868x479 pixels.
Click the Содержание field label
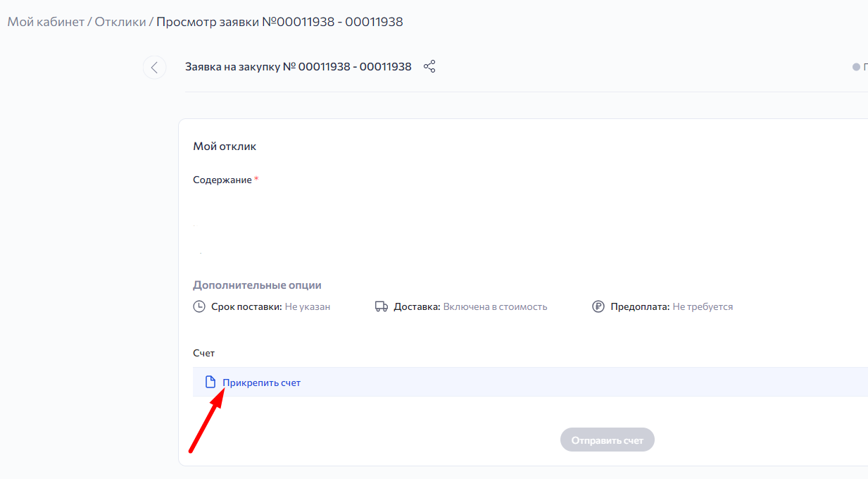pyautogui.click(x=222, y=180)
